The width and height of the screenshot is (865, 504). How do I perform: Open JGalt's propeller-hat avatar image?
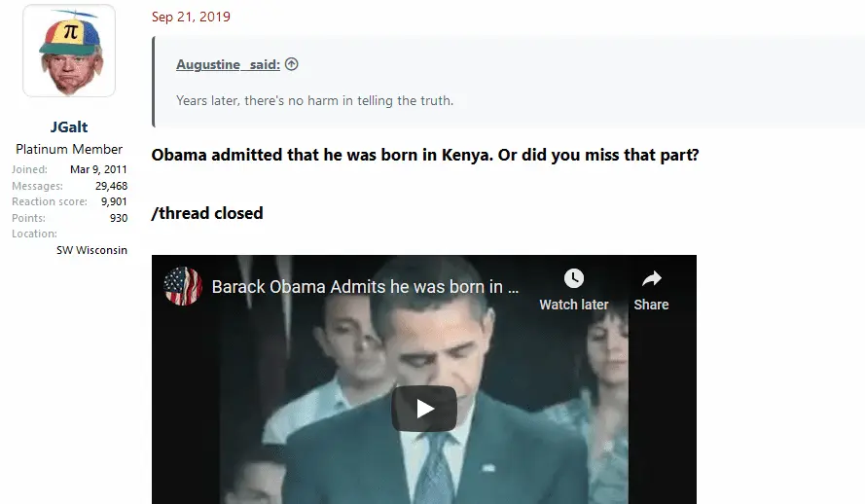(x=69, y=51)
